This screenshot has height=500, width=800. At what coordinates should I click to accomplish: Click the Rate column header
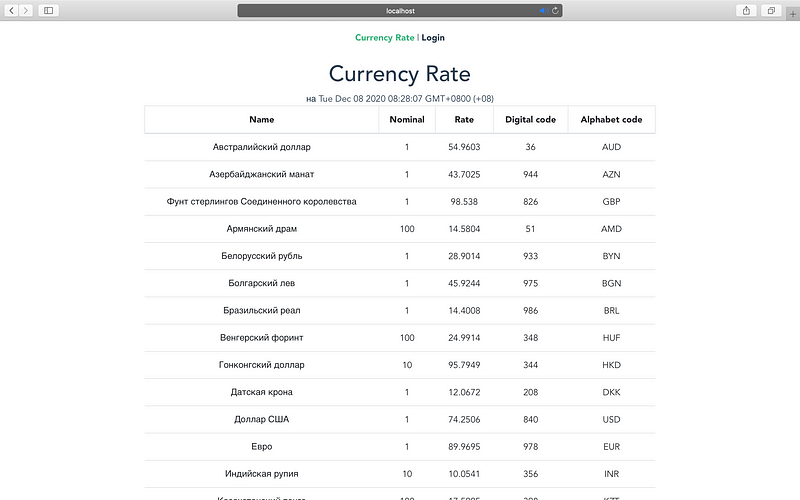point(464,119)
